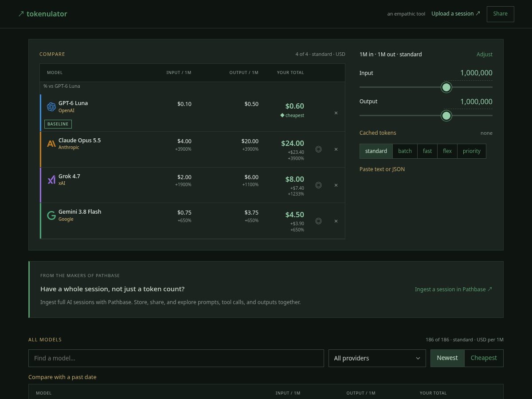Click the Claude Opus 5.5 model name
This screenshot has width=532, height=399.
coord(79,141)
